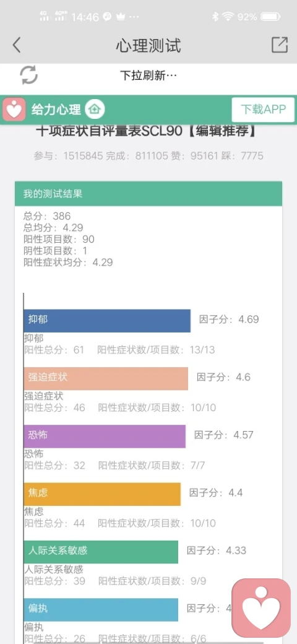Tap the orange 焦虑 bar
The height and width of the screenshot is (644, 297).
coord(102,494)
